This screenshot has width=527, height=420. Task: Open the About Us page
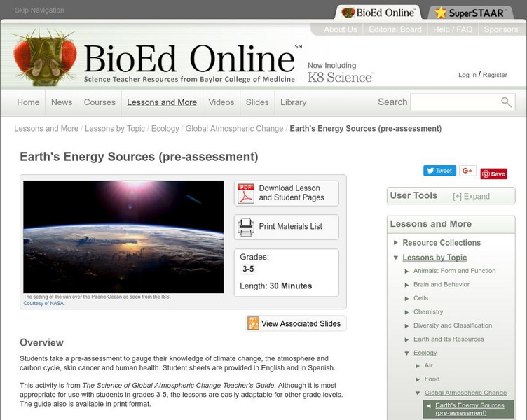341,29
